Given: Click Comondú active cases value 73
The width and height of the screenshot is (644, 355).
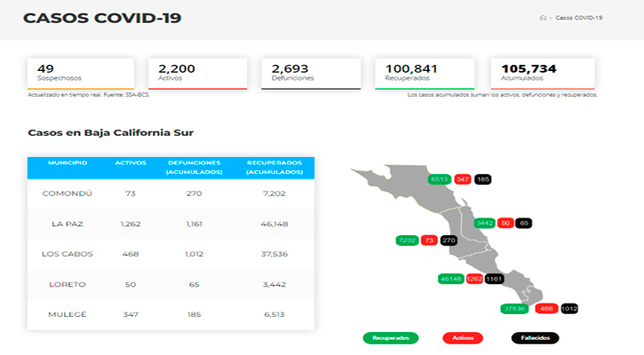Looking at the screenshot, I should click(131, 193).
